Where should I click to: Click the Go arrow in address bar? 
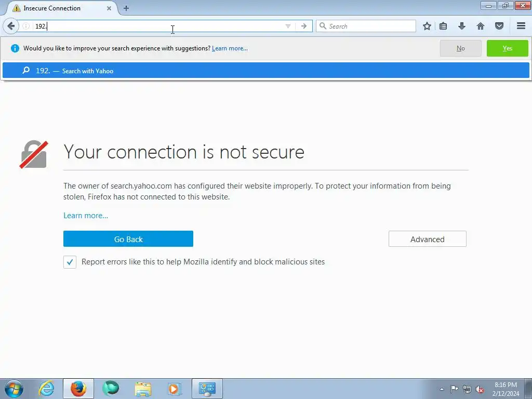pyautogui.click(x=303, y=26)
